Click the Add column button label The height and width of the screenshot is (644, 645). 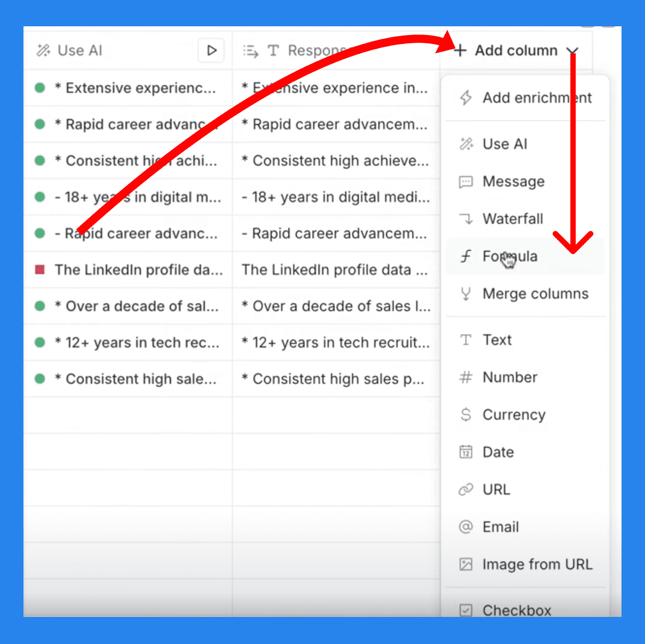tap(516, 50)
